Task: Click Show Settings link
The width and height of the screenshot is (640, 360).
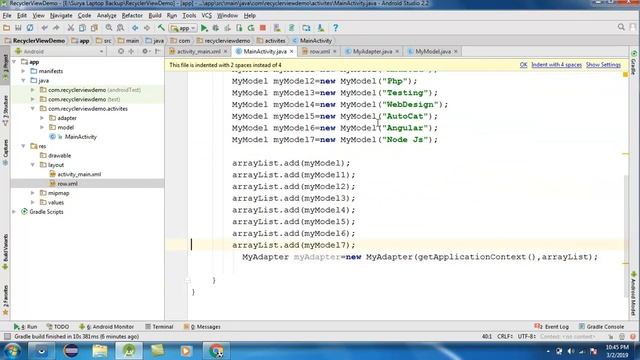Action: [603, 65]
